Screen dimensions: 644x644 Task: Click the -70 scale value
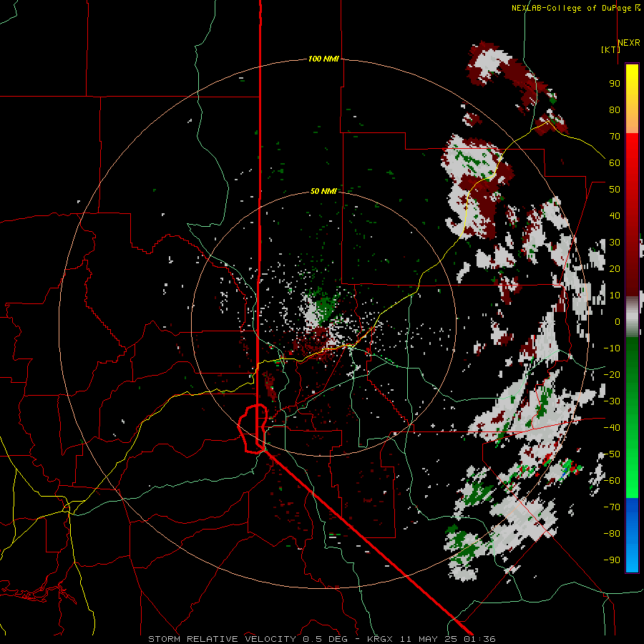pos(612,507)
